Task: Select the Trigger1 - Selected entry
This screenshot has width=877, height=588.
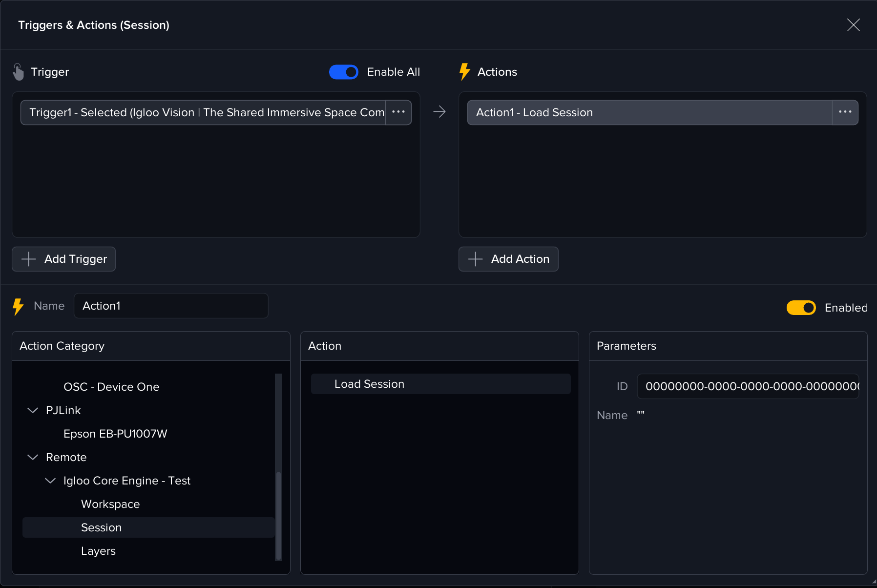Action: tap(203, 112)
